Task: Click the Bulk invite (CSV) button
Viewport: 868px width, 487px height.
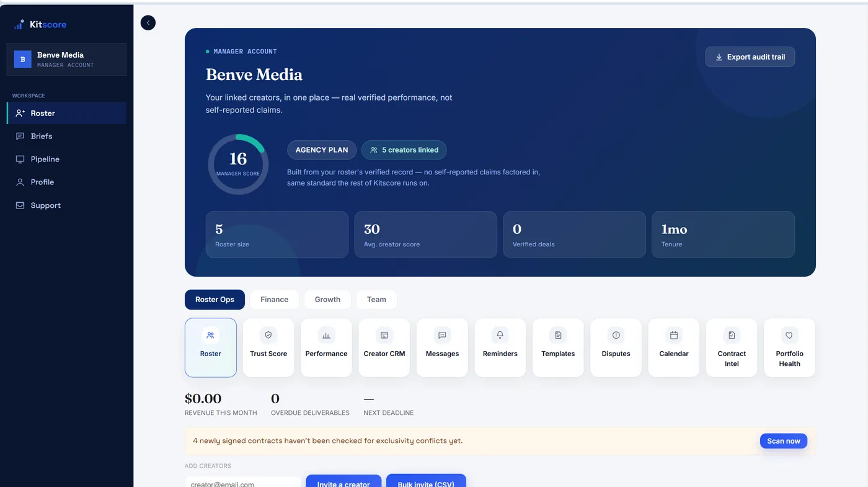Action: [x=426, y=481]
